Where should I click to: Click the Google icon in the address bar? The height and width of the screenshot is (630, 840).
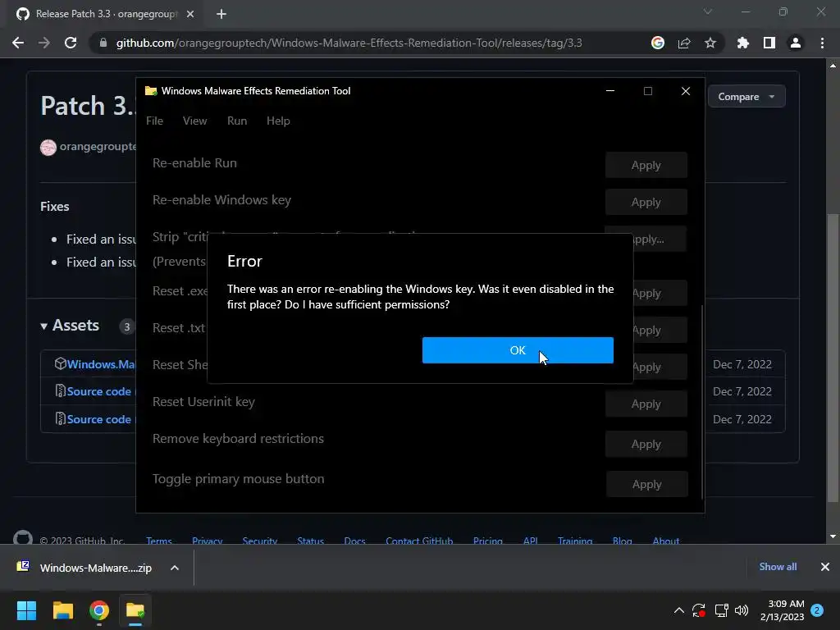pos(658,43)
